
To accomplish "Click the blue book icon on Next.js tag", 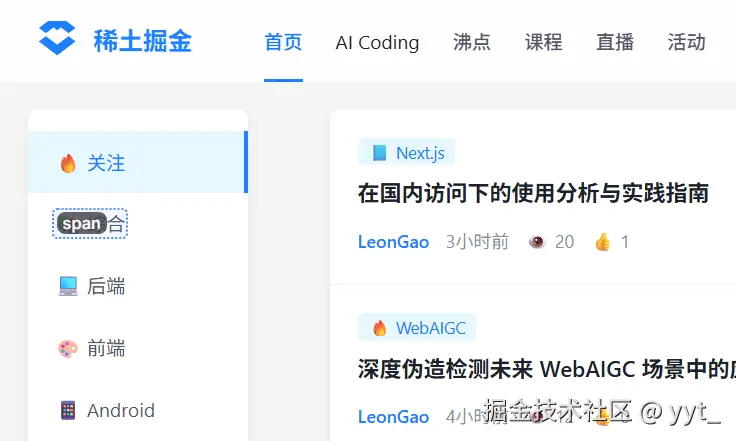I will (x=379, y=153).
